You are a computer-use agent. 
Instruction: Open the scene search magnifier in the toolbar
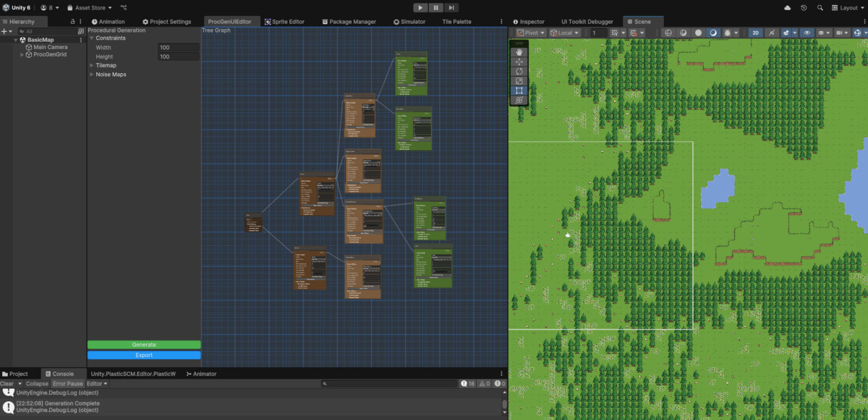click(x=820, y=7)
